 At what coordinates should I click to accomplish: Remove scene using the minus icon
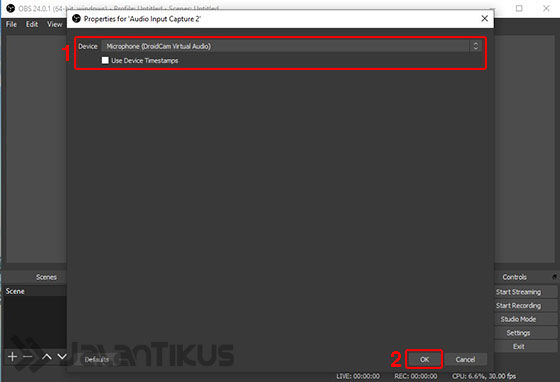[x=28, y=356]
